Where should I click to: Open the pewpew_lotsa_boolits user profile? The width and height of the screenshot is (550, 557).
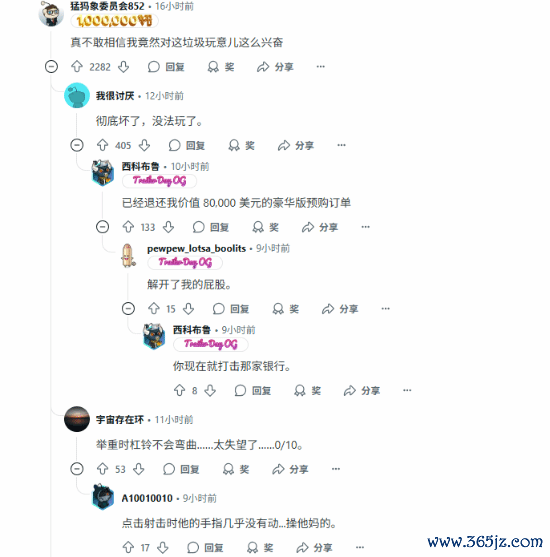[x=196, y=248]
